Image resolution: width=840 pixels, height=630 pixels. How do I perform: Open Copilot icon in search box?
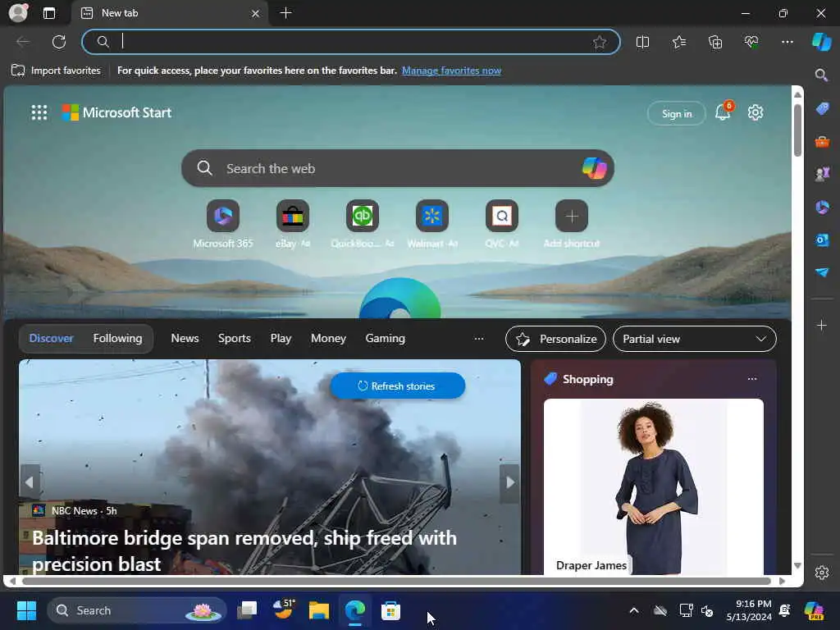[x=594, y=168]
